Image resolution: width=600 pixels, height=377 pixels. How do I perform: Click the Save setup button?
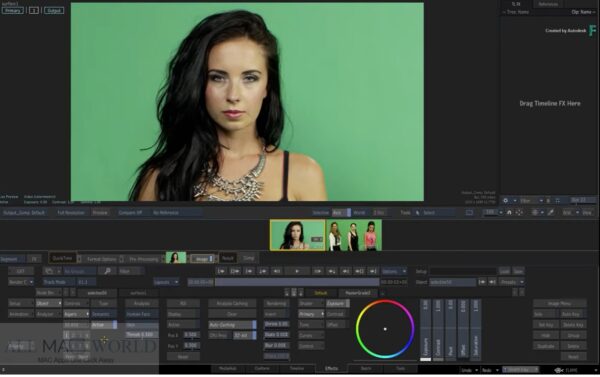point(518,271)
